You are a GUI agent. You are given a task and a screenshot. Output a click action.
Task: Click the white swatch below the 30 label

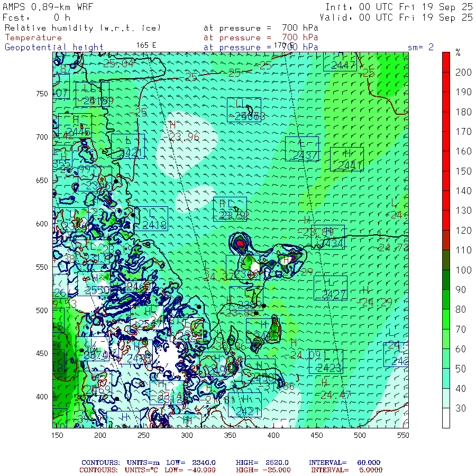point(447,418)
